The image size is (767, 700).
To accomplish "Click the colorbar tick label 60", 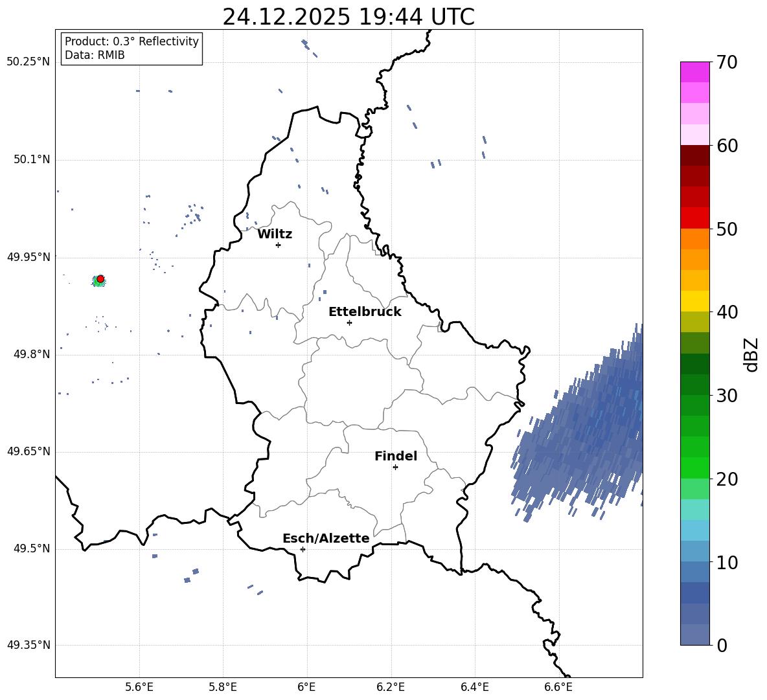I will pos(727,146).
